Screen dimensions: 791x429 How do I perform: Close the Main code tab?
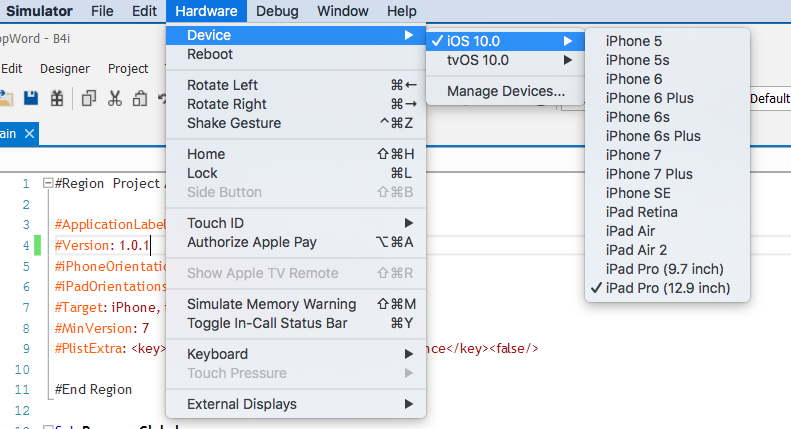[x=29, y=134]
